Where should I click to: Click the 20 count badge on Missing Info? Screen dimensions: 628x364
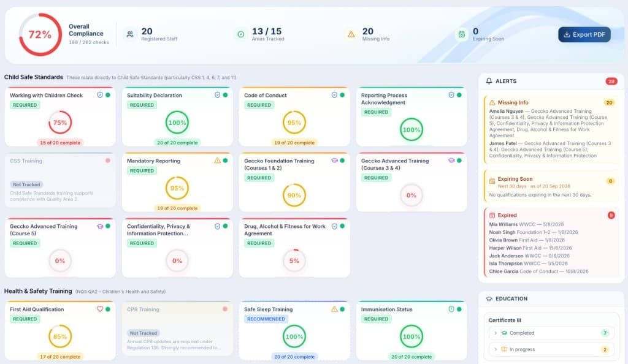(x=609, y=102)
